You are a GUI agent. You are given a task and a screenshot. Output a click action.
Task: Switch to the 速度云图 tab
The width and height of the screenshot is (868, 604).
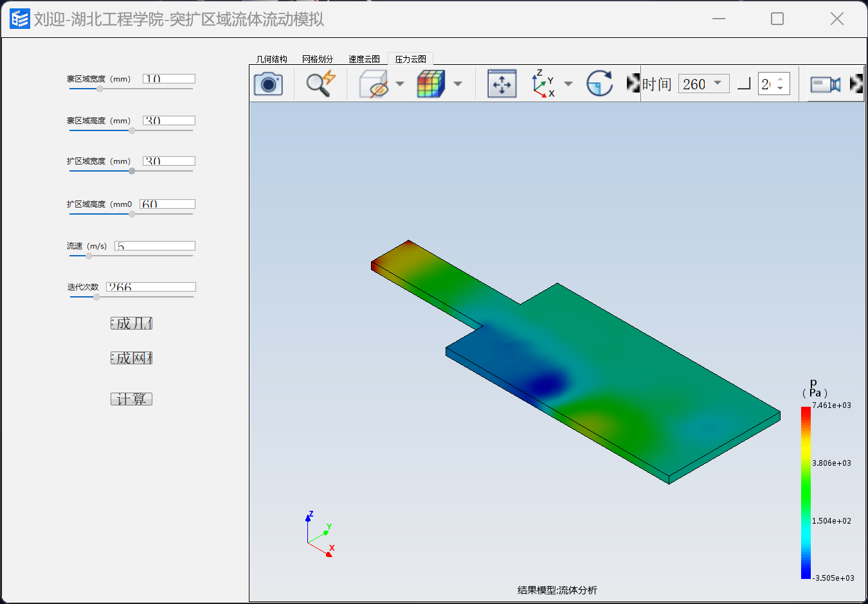364,59
